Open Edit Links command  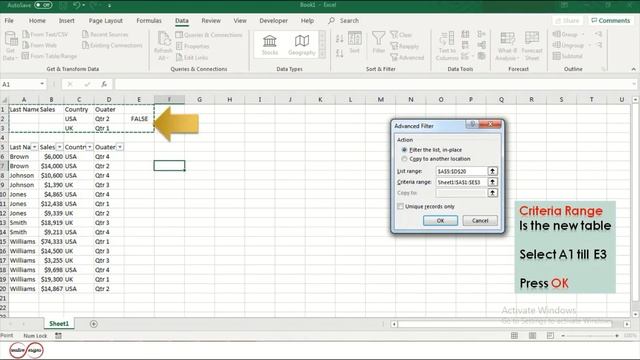pyautogui.click(x=192, y=58)
